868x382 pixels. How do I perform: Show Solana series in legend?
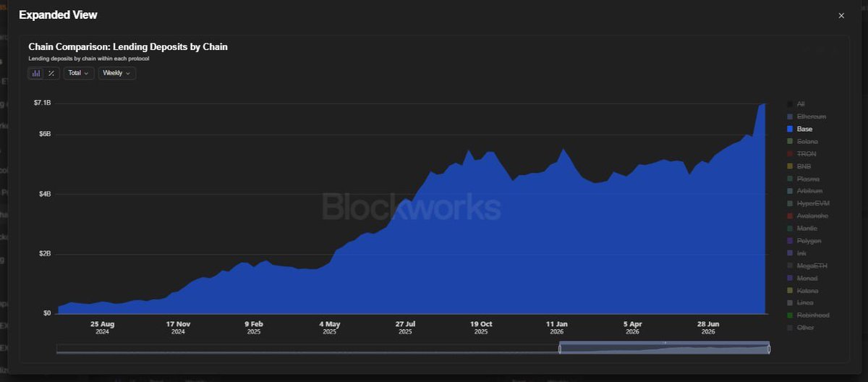pyautogui.click(x=803, y=141)
